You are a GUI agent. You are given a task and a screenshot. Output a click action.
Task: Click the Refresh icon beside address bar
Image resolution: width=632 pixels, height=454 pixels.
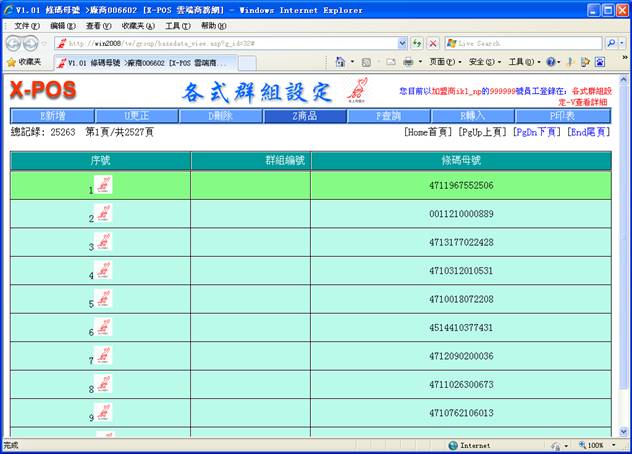(x=417, y=44)
